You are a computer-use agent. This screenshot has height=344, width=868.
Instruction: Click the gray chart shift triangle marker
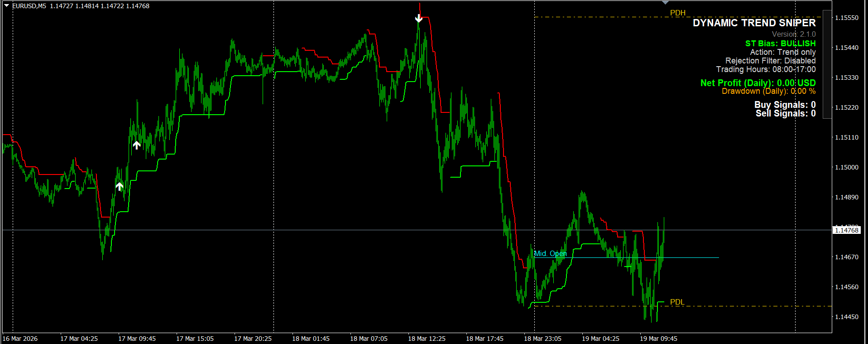[x=665, y=2]
